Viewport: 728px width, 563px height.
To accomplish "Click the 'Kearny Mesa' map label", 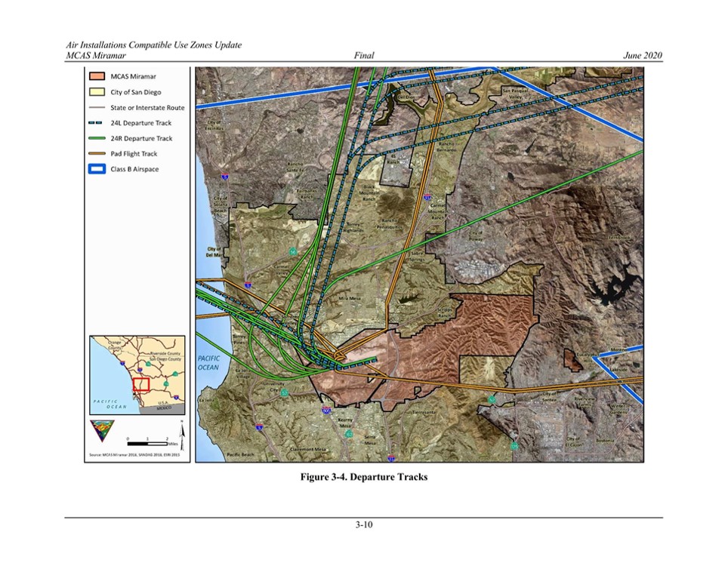I will [345, 423].
